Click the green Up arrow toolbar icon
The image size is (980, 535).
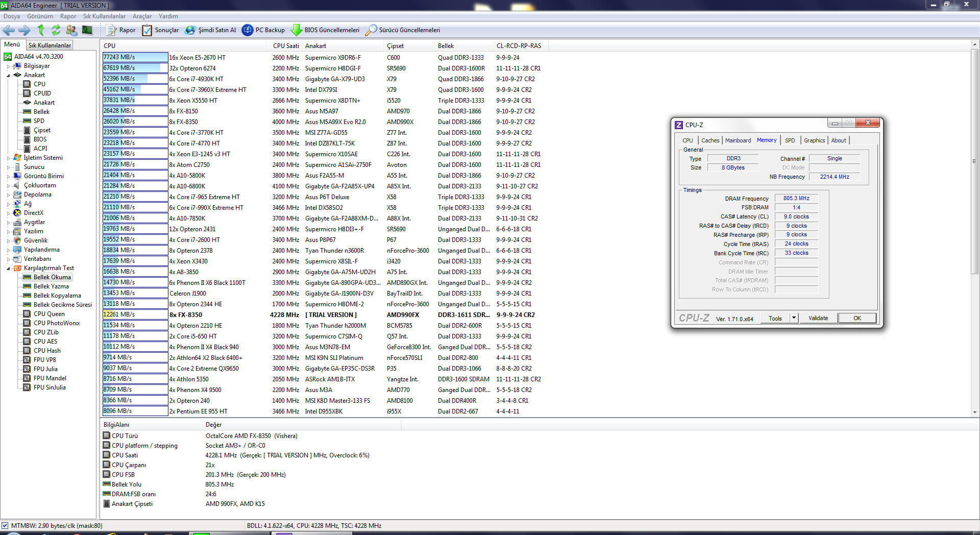[x=41, y=30]
